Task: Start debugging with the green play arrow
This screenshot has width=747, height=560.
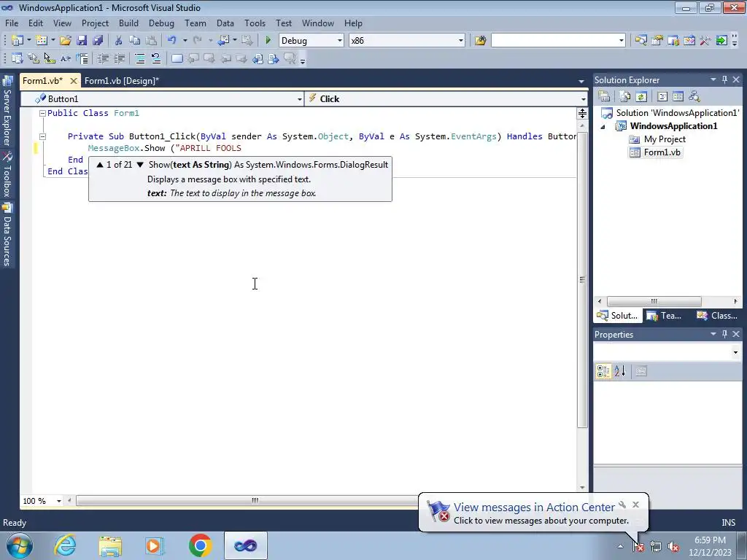Action: [268, 41]
